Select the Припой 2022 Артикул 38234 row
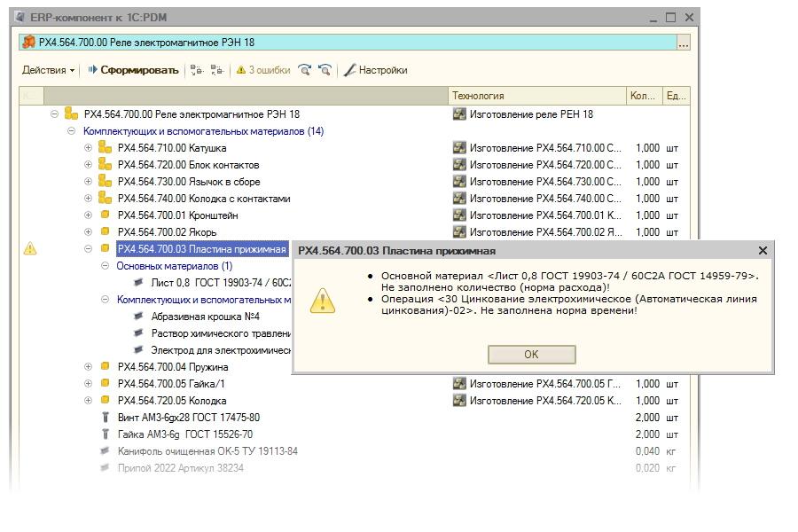Image resolution: width=798 pixels, height=532 pixels. [180, 468]
